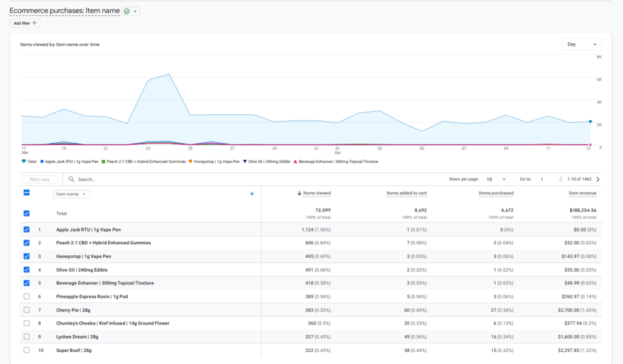Expand the Item name dimension dropdown

coord(72,194)
